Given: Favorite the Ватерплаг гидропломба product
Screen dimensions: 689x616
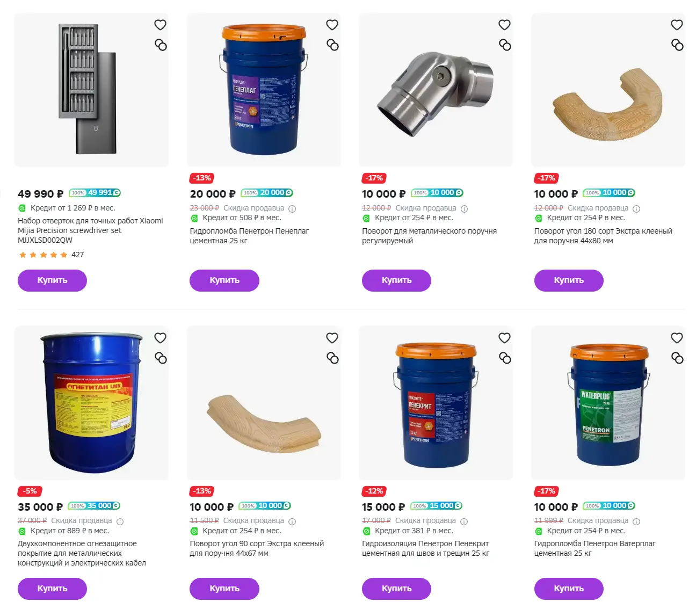Looking at the screenshot, I should click(677, 338).
